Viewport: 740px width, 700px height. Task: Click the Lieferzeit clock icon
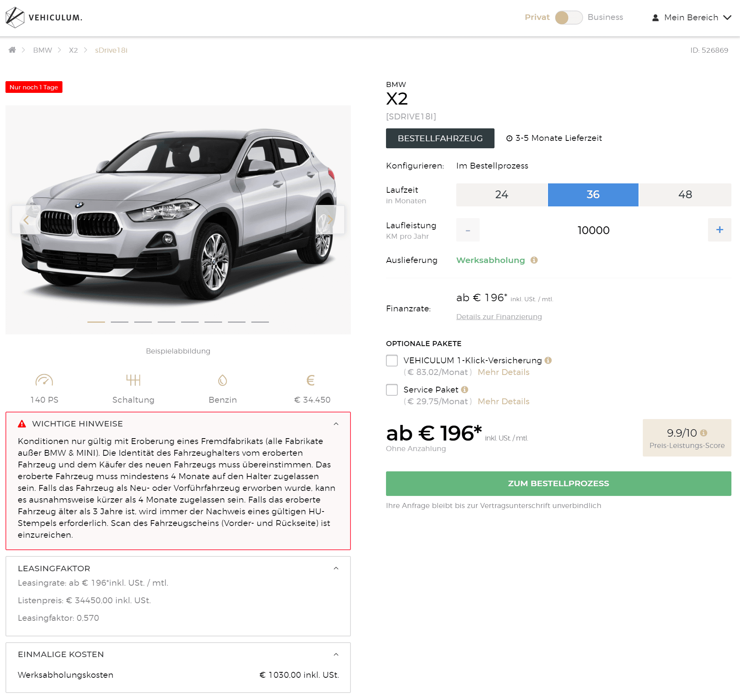(509, 138)
